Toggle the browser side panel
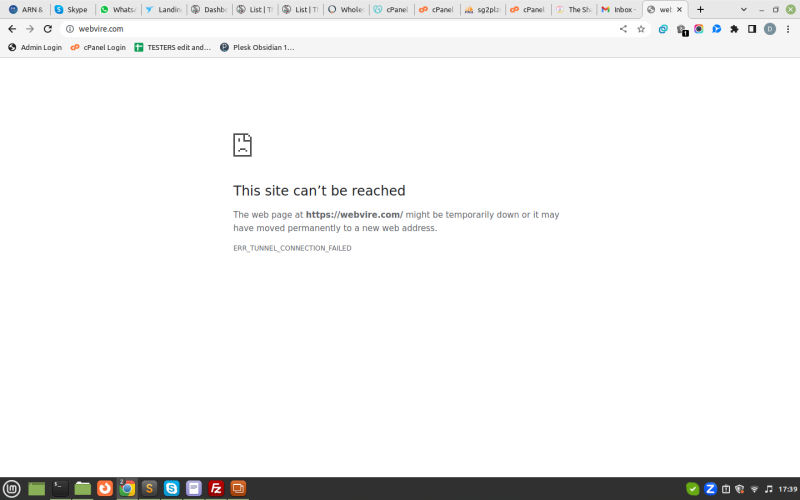 (752, 29)
